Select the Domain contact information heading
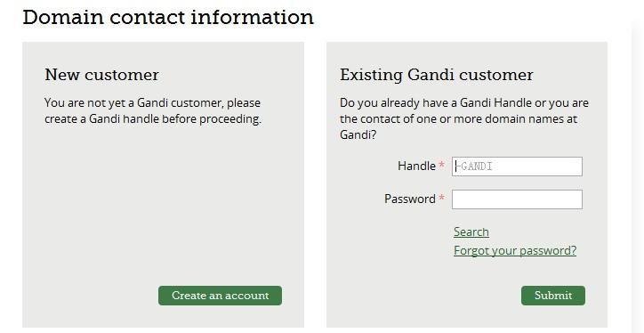Screen dimensions: 644x333 pyautogui.click(x=168, y=17)
